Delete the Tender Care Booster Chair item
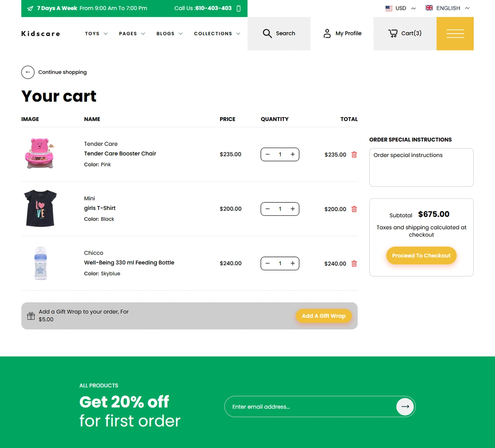Viewport: 495px width, 448px height. (x=354, y=154)
